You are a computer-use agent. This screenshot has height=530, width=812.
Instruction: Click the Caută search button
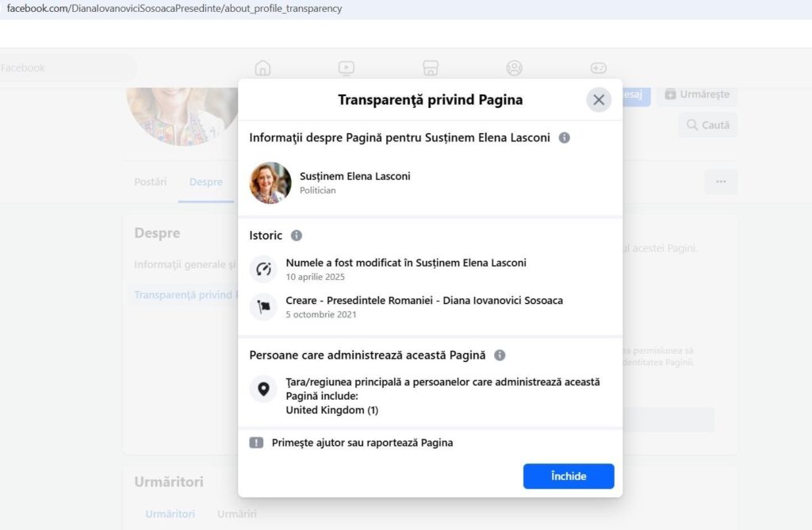coord(708,125)
